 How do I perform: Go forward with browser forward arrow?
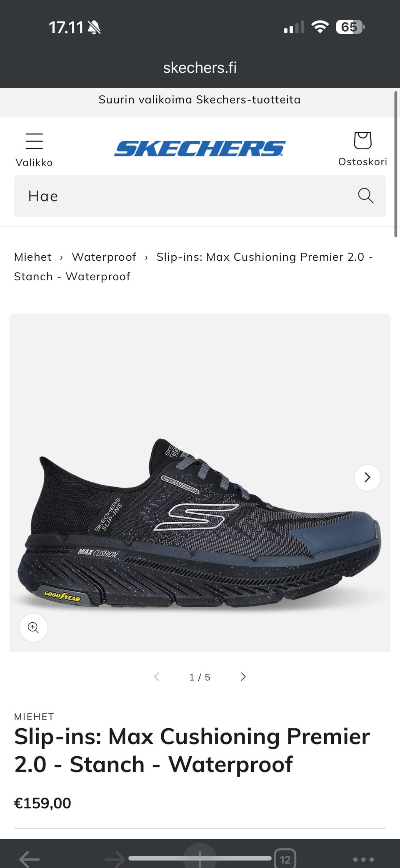click(115, 859)
